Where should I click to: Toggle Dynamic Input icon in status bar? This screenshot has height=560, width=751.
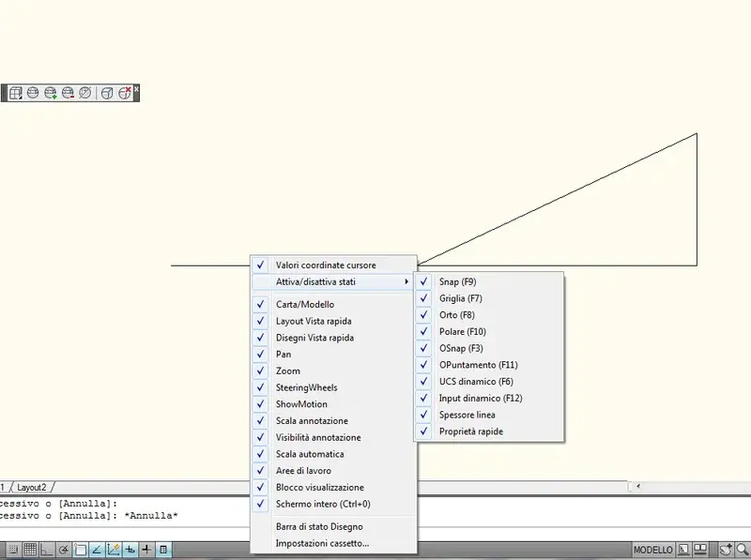tap(130, 550)
